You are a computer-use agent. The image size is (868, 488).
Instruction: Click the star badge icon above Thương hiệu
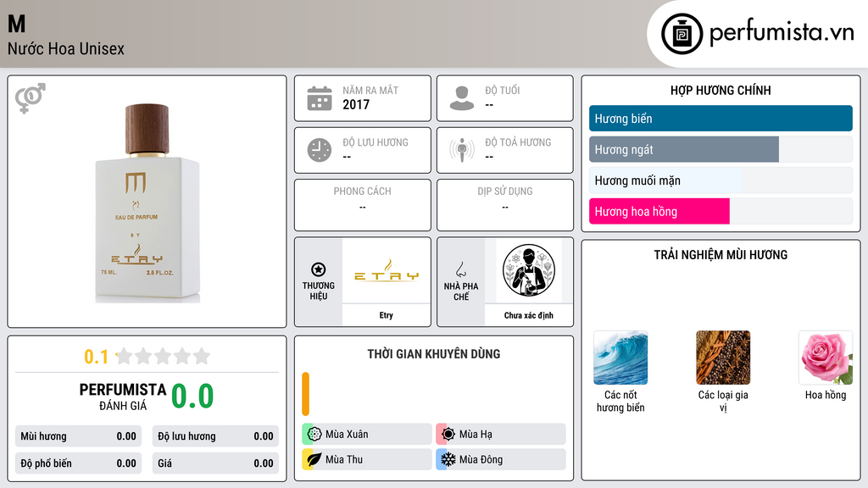tap(319, 269)
